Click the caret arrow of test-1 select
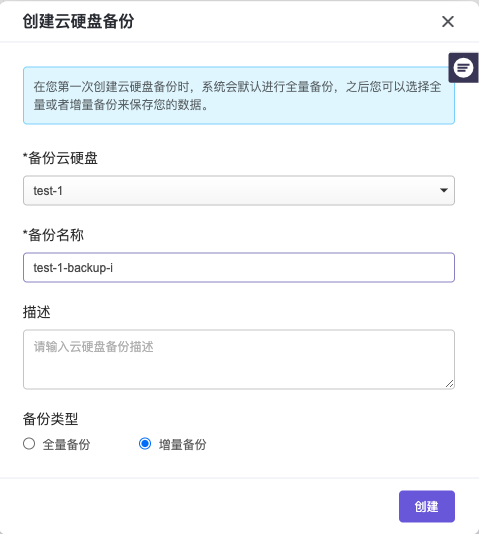 click(444, 190)
